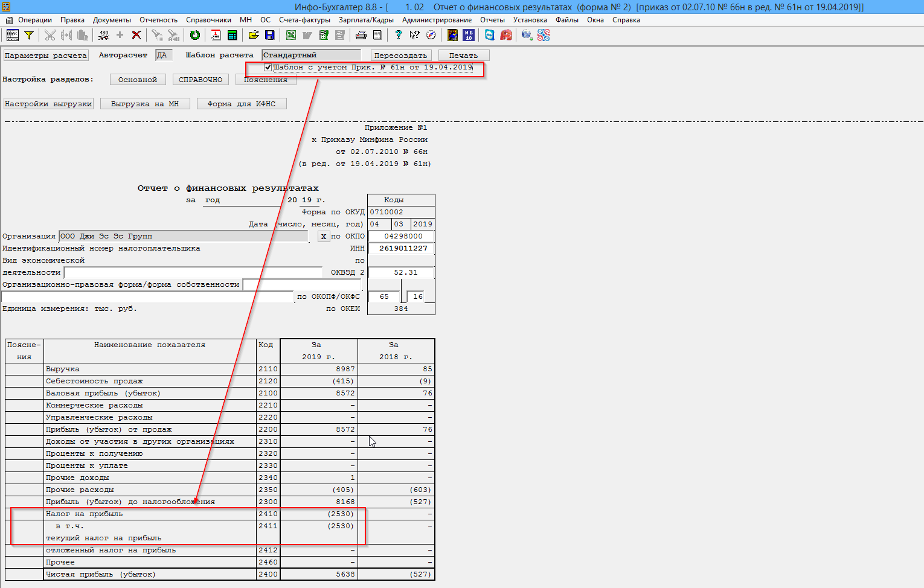924x588 pixels.
Task: Click the print preview page icon
Action: pyautogui.click(x=377, y=35)
